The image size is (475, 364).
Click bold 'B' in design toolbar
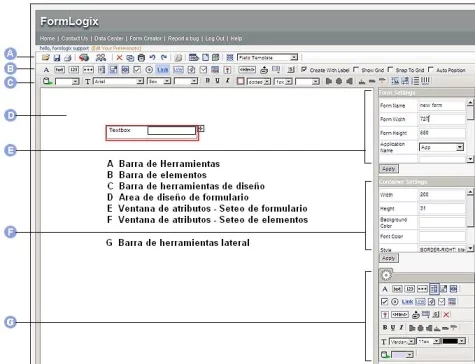click(207, 81)
